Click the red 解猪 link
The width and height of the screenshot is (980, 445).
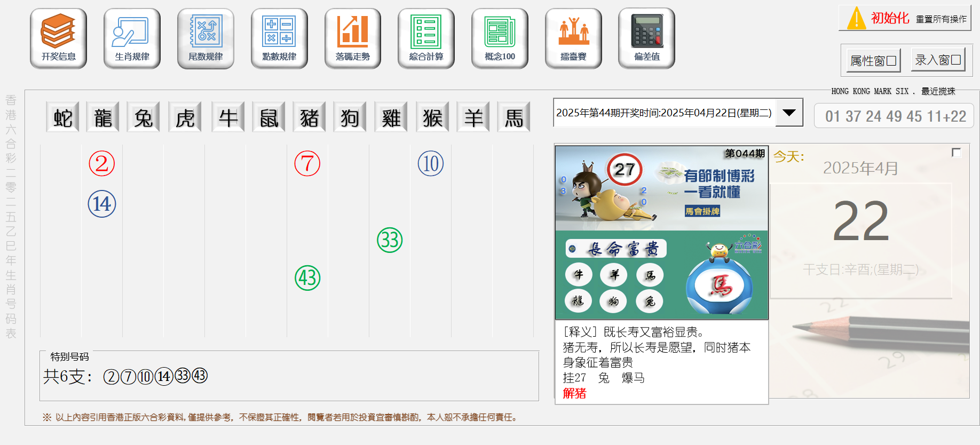pos(574,394)
